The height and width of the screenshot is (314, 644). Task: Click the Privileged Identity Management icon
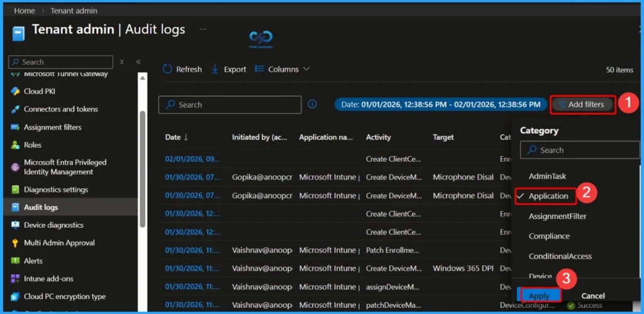15,167
